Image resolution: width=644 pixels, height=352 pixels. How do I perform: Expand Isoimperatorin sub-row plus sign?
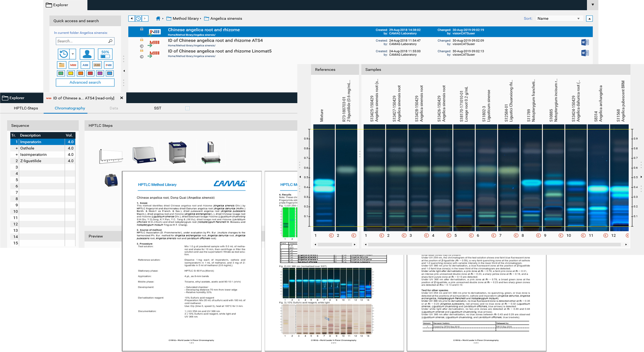point(16,154)
